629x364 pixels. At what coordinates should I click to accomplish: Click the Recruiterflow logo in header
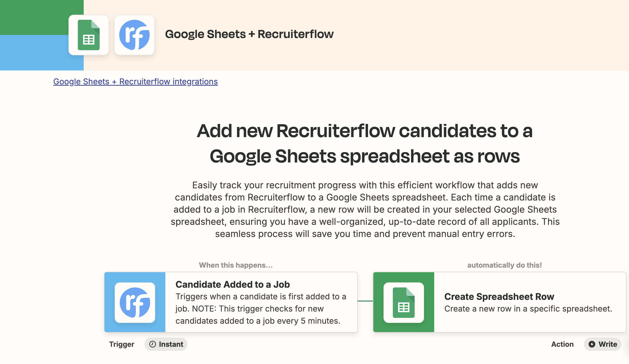click(134, 35)
